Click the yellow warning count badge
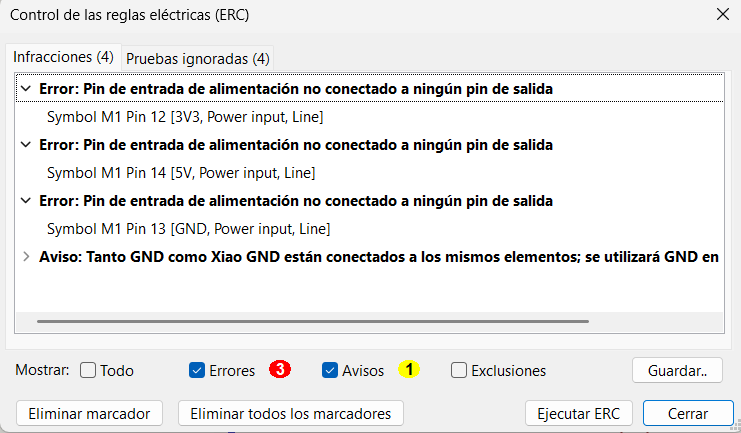Viewport: 741px width, 433px height. (x=408, y=370)
